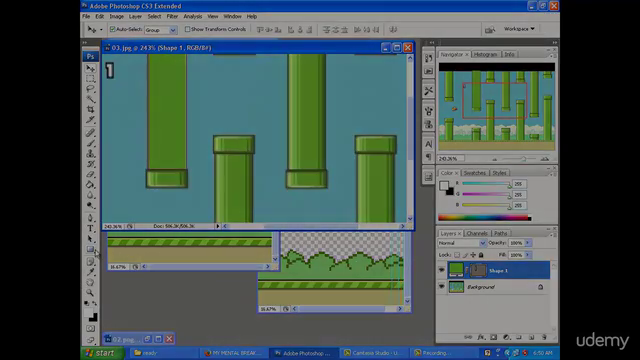Open the Fill slider arrow
640x360 pixels.
[528, 255]
